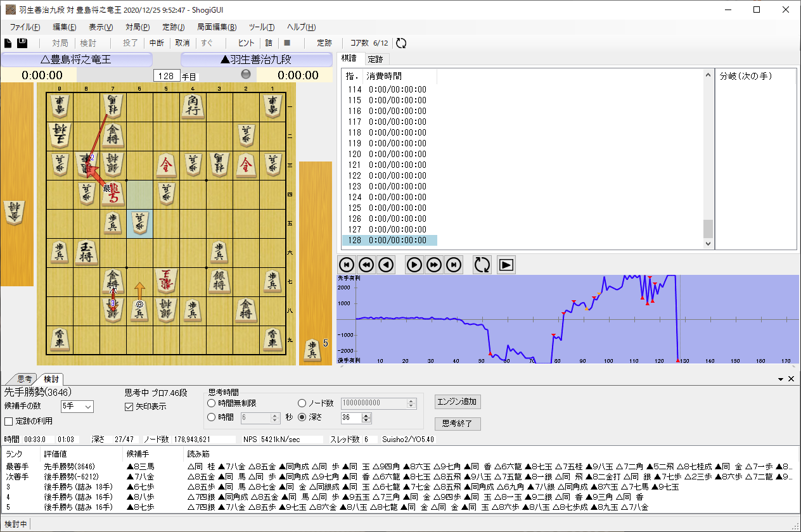Open the 対局 menu
This screenshot has width=801, height=532.
[x=138, y=27]
